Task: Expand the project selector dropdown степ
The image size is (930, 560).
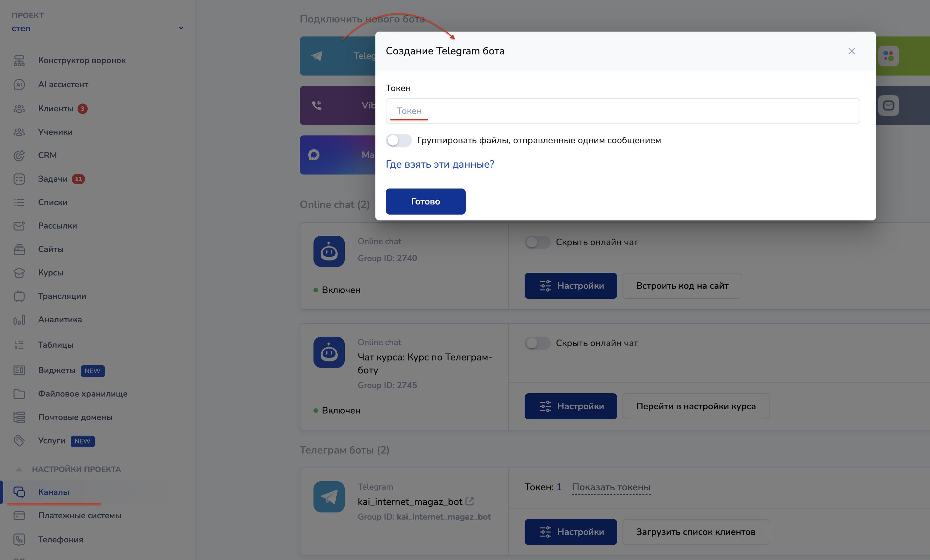Action: 181,28
